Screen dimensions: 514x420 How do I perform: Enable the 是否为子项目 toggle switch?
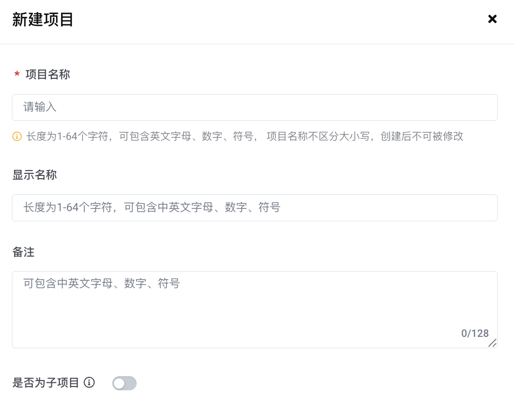[124, 383]
